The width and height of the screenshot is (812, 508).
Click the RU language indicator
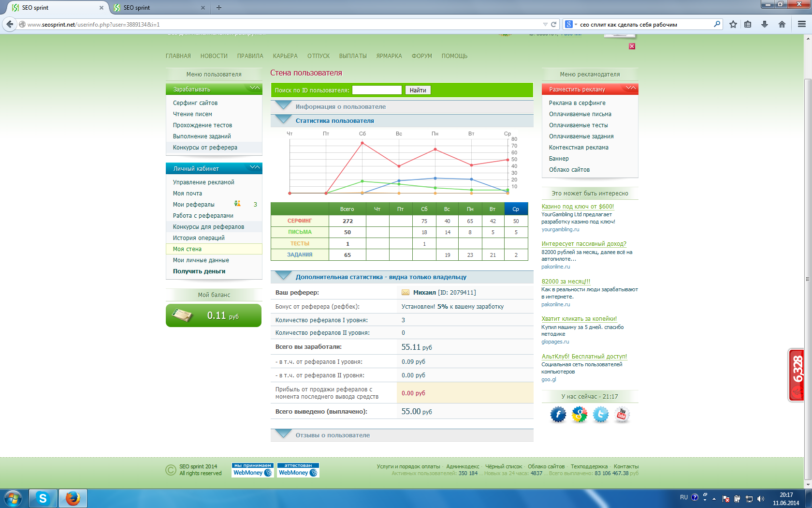point(683,497)
